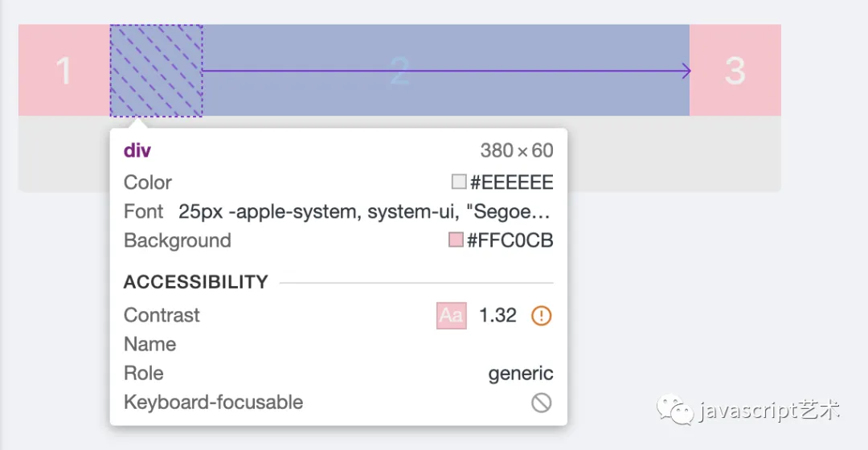The height and width of the screenshot is (450, 868).
Task: Click the contrast warning exclamation icon
Action: [x=541, y=316]
